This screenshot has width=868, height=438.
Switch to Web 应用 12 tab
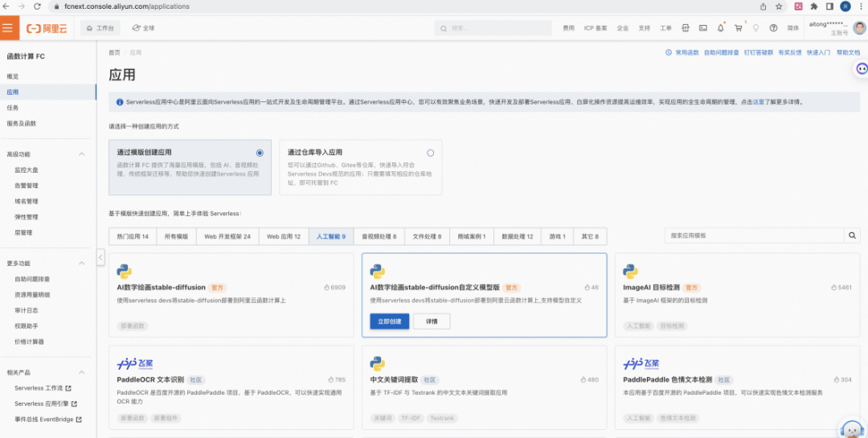coord(284,236)
